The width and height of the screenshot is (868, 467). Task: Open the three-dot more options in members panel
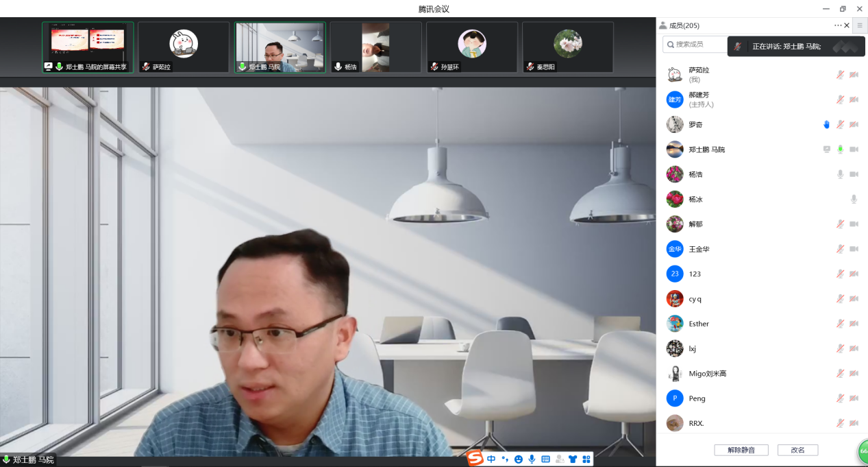837,25
